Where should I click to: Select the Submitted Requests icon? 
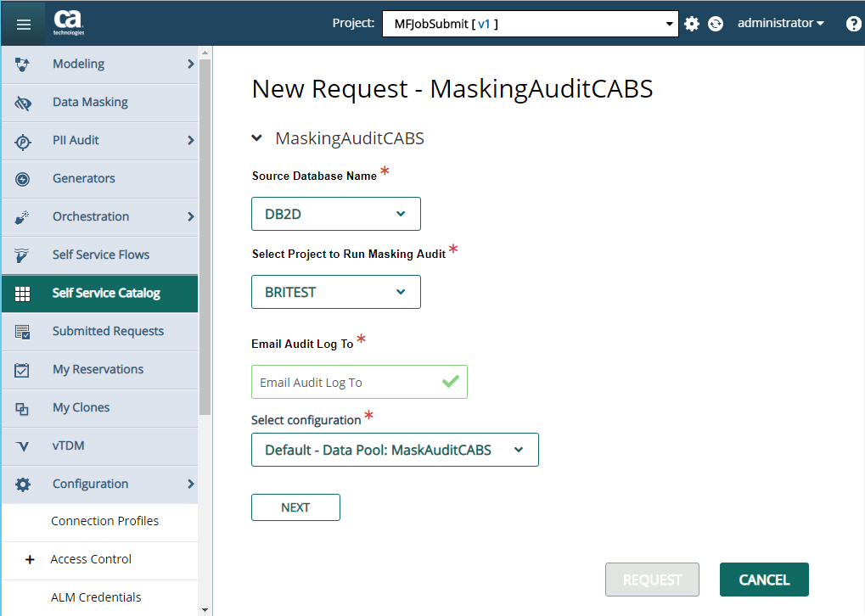click(22, 331)
